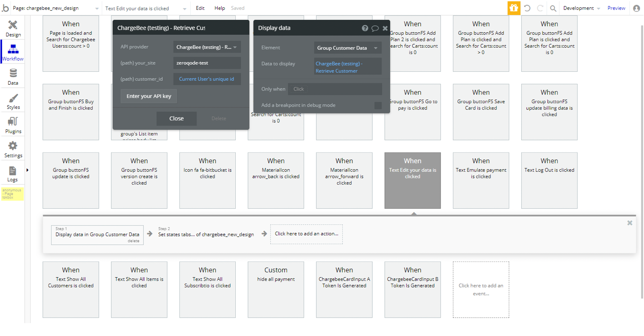Click the your_site field zeroqode-test
The height and width of the screenshot is (336, 644).
[x=207, y=63]
